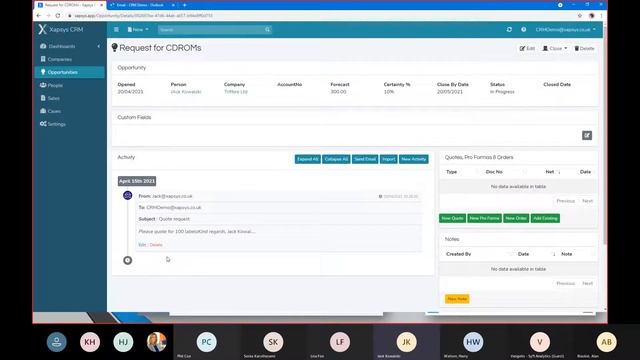The height and width of the screenshot is (360, 640).
Task: Open the Close dropdown button
Action: point(554,48)
